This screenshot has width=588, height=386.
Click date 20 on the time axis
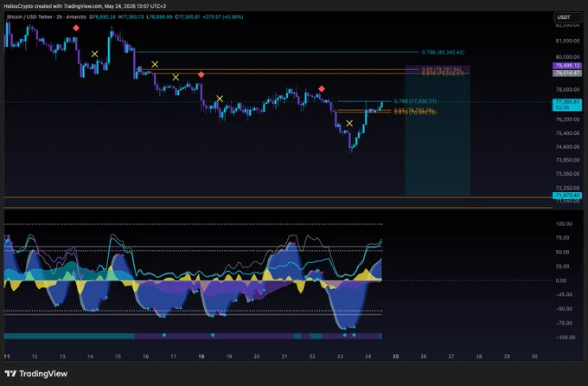[x=257, y=357]
